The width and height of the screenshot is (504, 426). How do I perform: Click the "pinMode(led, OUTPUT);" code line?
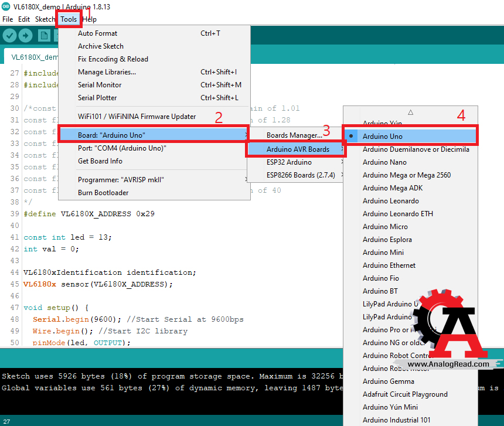point(81,342)
